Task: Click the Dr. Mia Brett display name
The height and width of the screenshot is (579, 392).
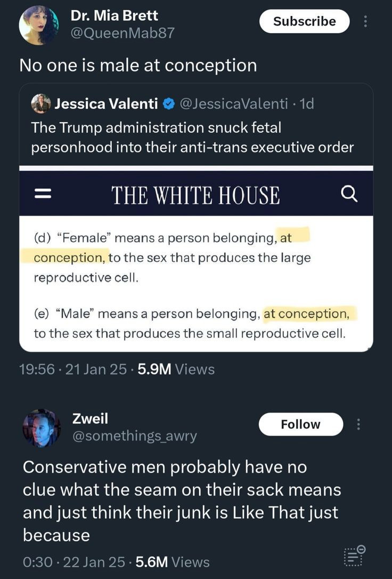Action: pyautogui.click(x=114, y=15)
